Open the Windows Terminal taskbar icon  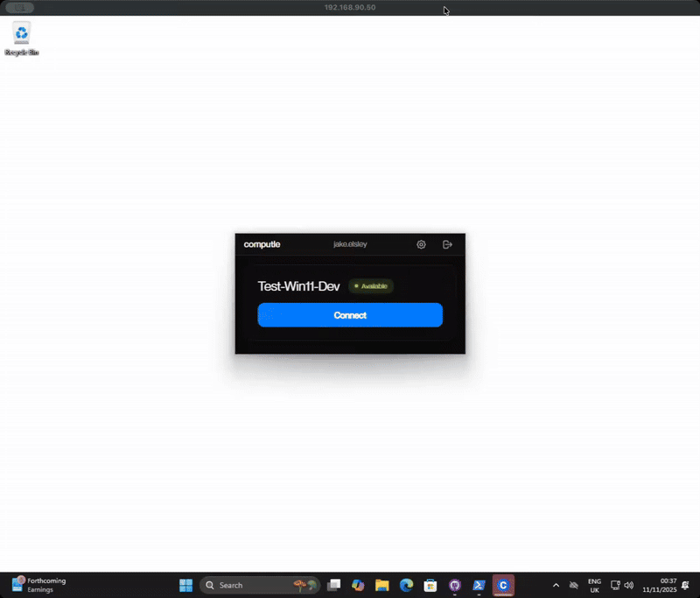click(479, 585)
